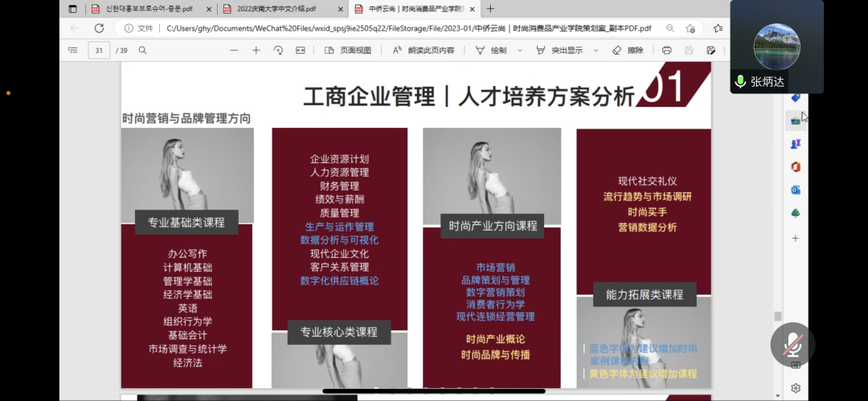
Task: Toggle the 擦除 eraser tool
Action: (x=628, y=50)
